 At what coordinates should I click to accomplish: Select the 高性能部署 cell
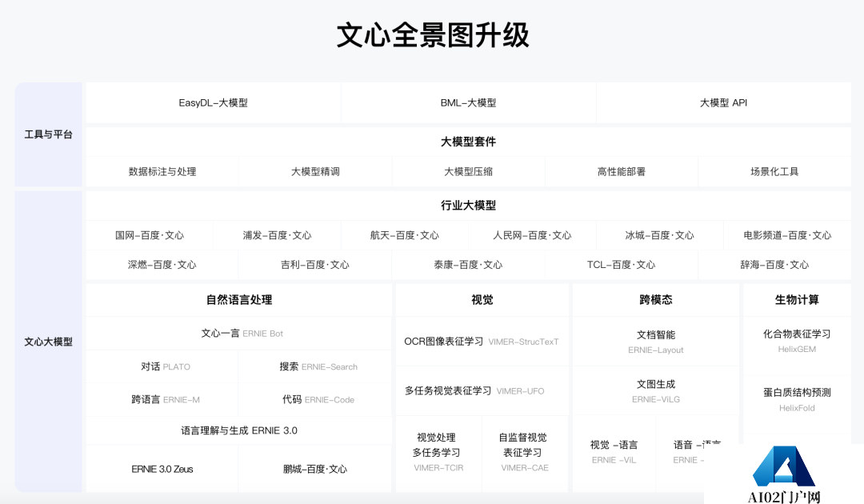[622, 171]
